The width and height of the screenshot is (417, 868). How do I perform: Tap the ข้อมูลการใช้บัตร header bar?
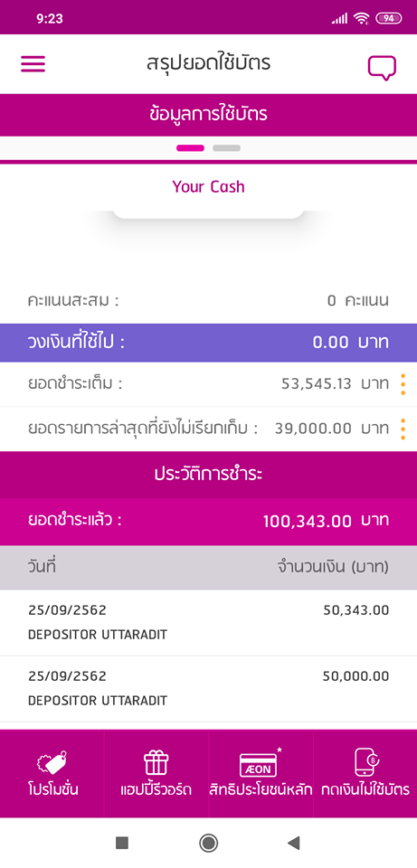click(x=208, y=115)
